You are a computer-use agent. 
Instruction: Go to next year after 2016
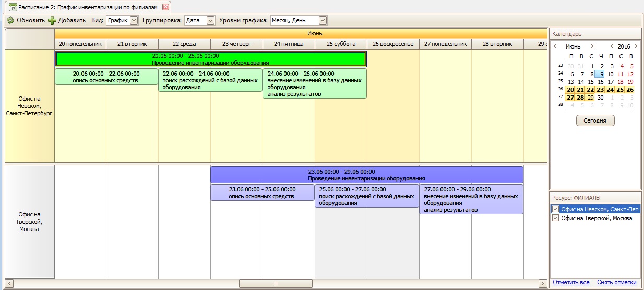tap(636, 46)
